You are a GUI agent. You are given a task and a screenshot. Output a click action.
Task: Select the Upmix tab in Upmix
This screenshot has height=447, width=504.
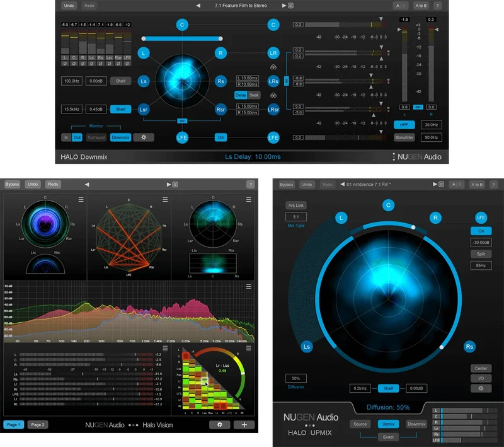click(x=388, y=424)
